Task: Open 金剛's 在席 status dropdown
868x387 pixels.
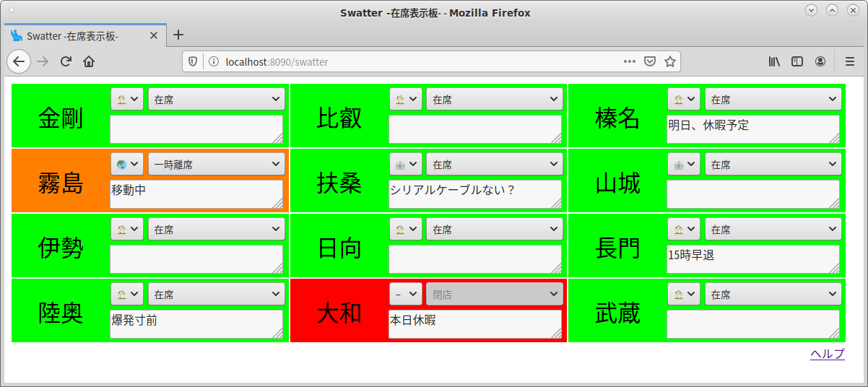Action: point(217,100)
